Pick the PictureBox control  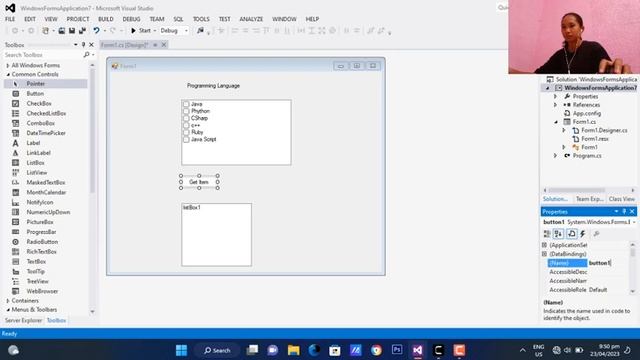point(40,222)
